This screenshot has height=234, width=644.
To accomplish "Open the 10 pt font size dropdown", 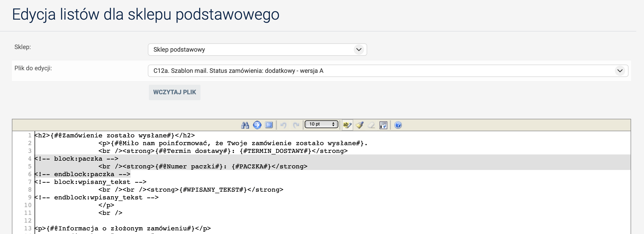I will [x=321, y=124].
